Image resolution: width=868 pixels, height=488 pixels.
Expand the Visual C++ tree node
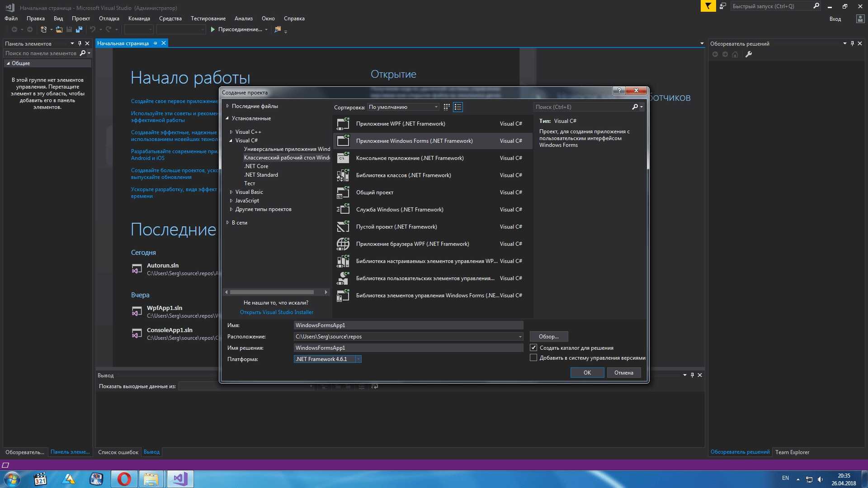click(231, 132)
